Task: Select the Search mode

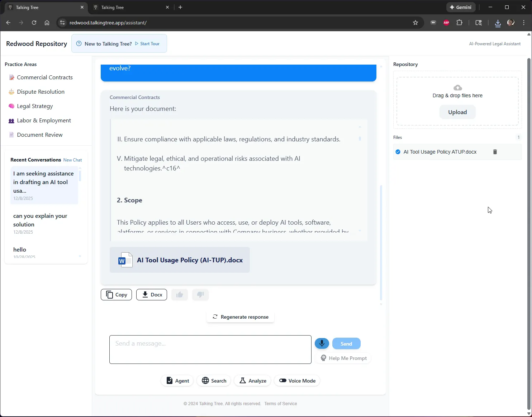Action: pos(214,381)
